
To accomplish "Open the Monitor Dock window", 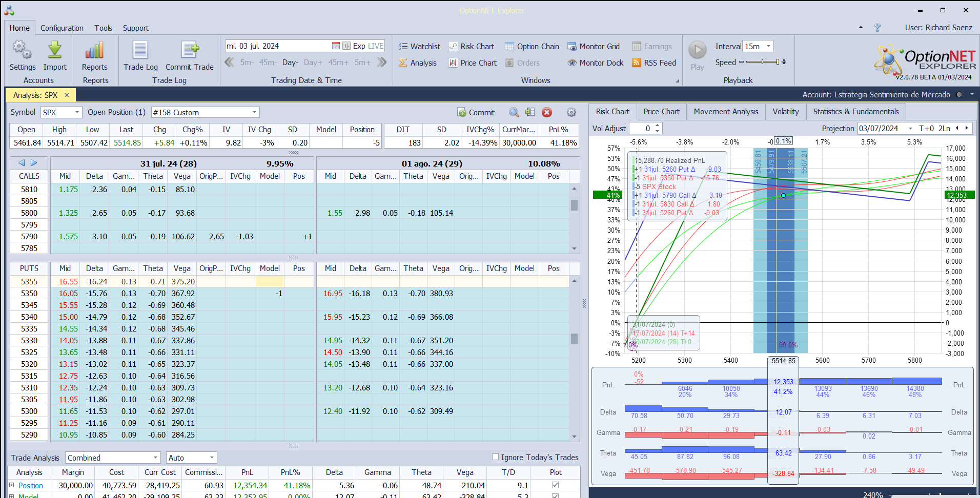I will pos(596,63).
